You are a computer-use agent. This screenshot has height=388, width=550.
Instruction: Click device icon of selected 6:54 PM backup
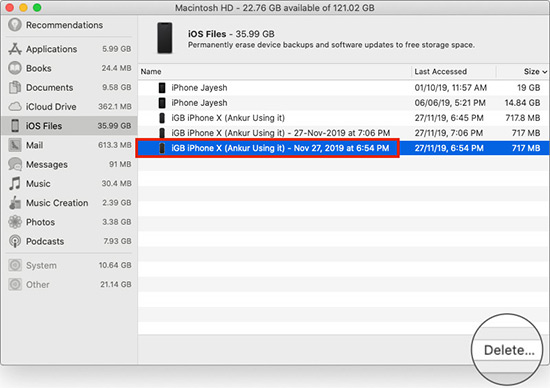[162, 148]
